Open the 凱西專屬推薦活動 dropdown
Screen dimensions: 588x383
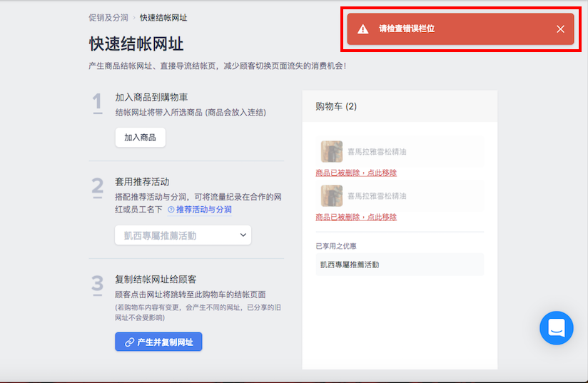point(183,235)
